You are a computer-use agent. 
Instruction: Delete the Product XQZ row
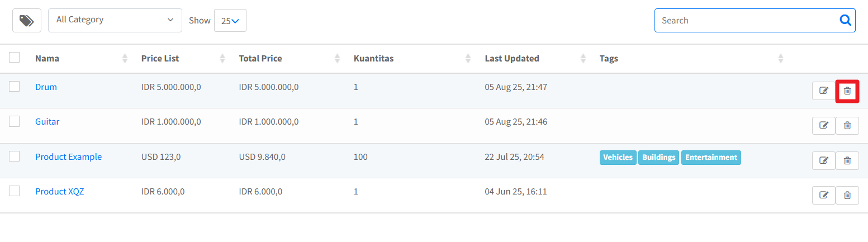pyautogui.click(x=847, y=195)
